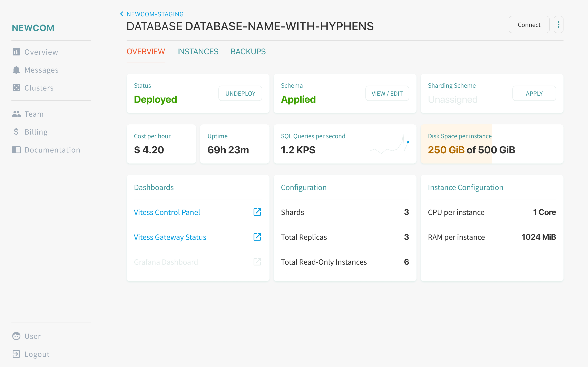Click the Clusters grid icon
The height and width of the screenshot is (367, 588).
(x=16, y=88)
